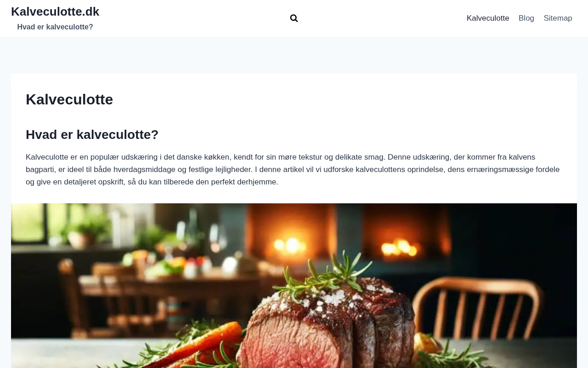Select the header tagline under the site title

point(55,27)
